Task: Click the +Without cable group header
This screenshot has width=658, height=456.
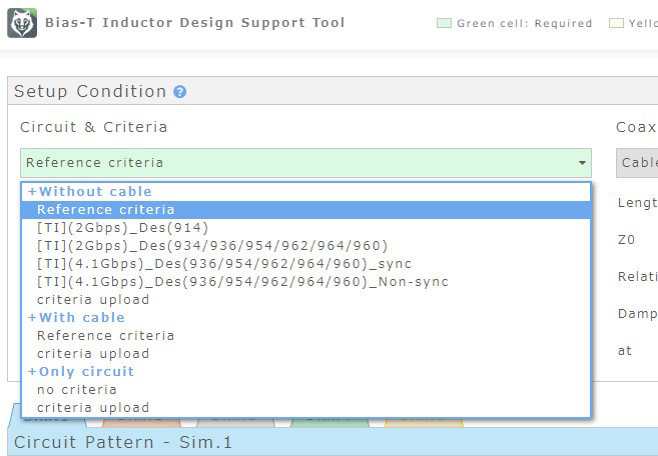Action: [90, 192]
